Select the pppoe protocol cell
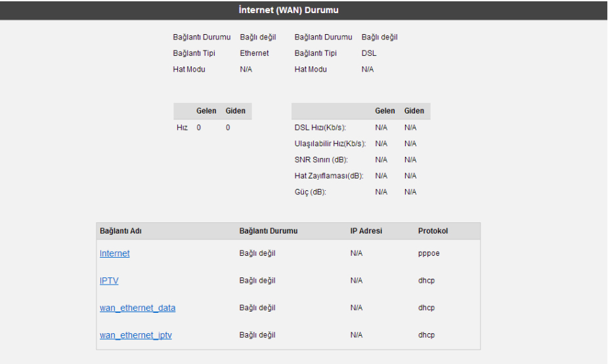Viewport: 608px width, 364px height. [x=429, y=254]
